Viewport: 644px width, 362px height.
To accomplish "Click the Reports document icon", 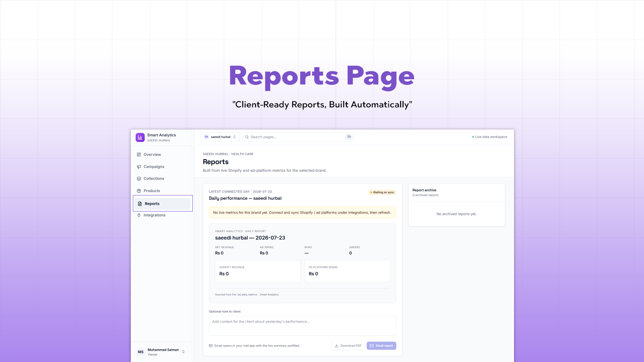I will 140,204.
